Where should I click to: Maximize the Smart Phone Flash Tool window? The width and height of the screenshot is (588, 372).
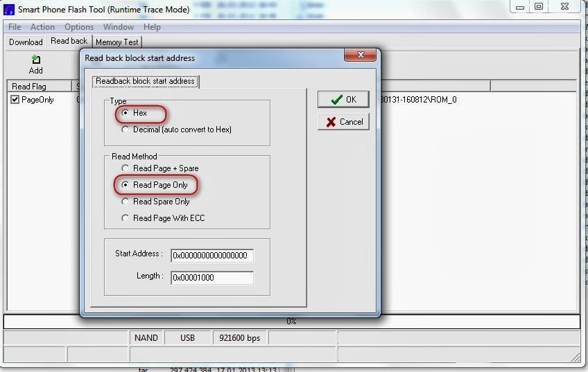pyautogui.click(x=539, y=6)
